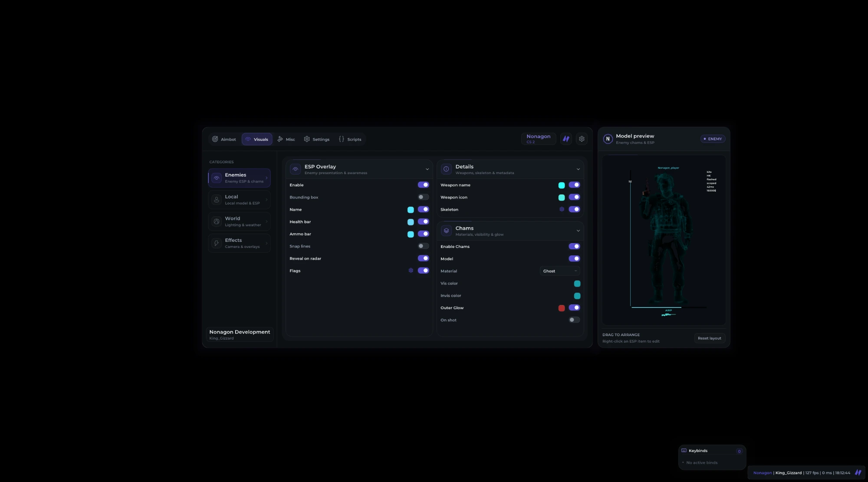Toggle Enable Chams switch
This screenshot has width=868, height=482.
pos(574,247)
